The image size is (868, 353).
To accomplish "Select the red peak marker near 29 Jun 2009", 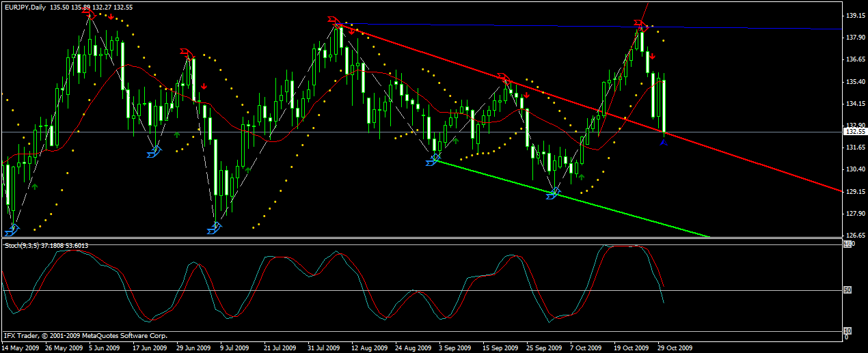I will tap(186, 53).
